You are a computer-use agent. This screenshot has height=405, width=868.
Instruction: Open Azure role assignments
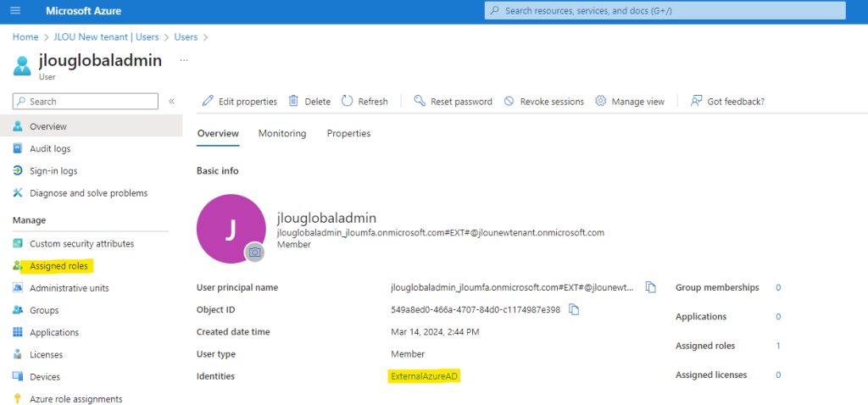coord(75,399)
